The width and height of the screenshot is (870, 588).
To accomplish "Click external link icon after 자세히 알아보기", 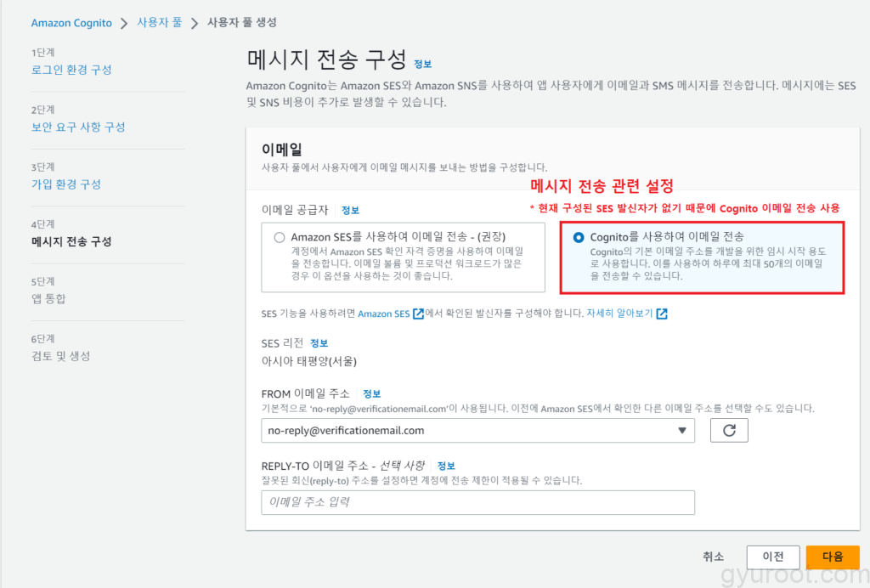I will click(x=662, y=314).
